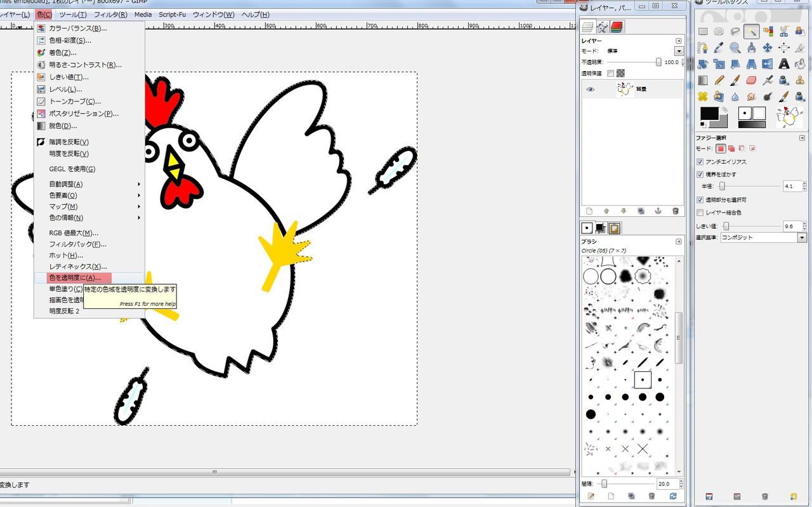Choose the intersect-selection mode button

pos(753,148)
